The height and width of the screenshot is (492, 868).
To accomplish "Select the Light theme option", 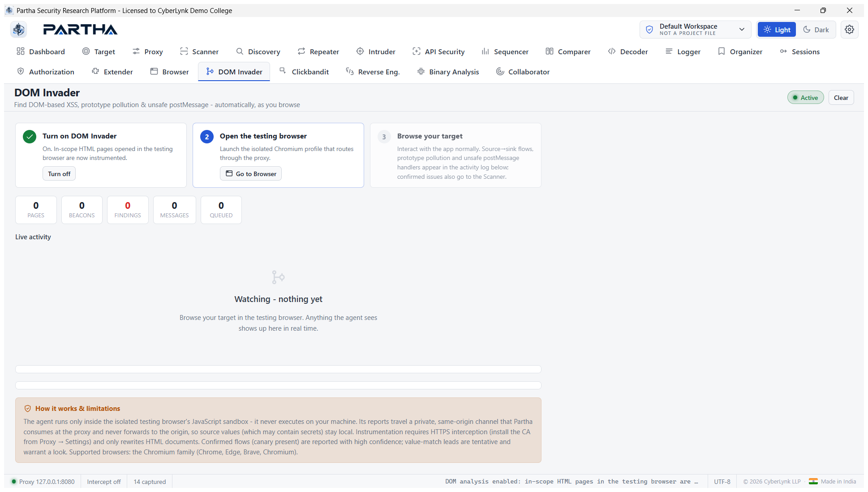I will coord(777,30).
